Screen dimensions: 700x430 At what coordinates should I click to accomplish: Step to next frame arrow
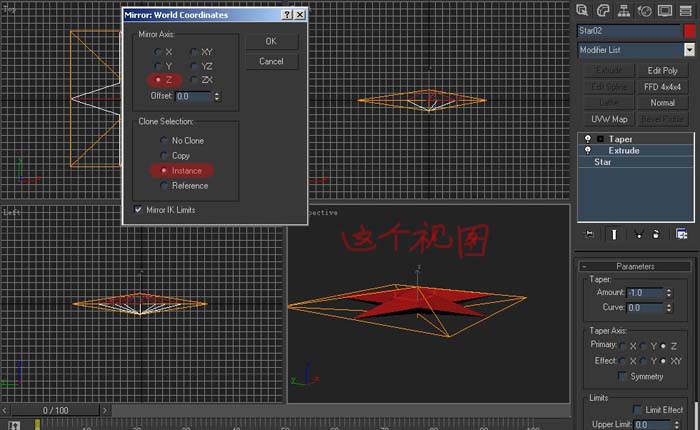[105, 410]
